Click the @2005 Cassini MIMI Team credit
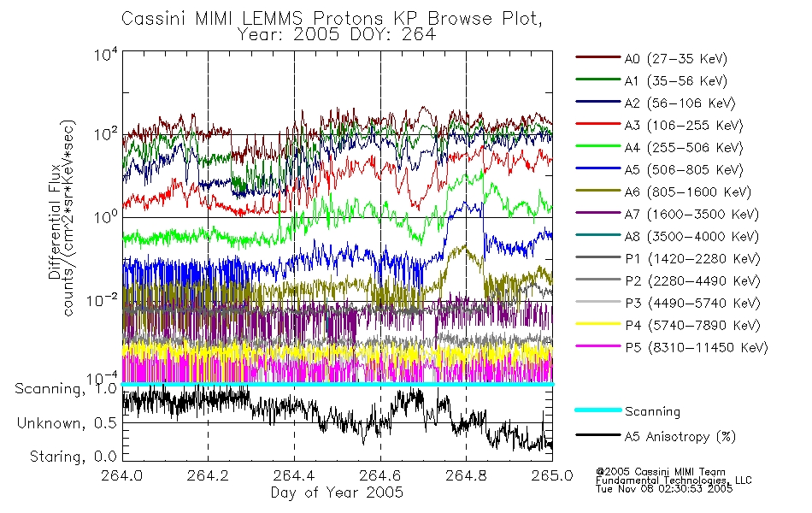Screen dimensions: 812x513 (661, 472)
